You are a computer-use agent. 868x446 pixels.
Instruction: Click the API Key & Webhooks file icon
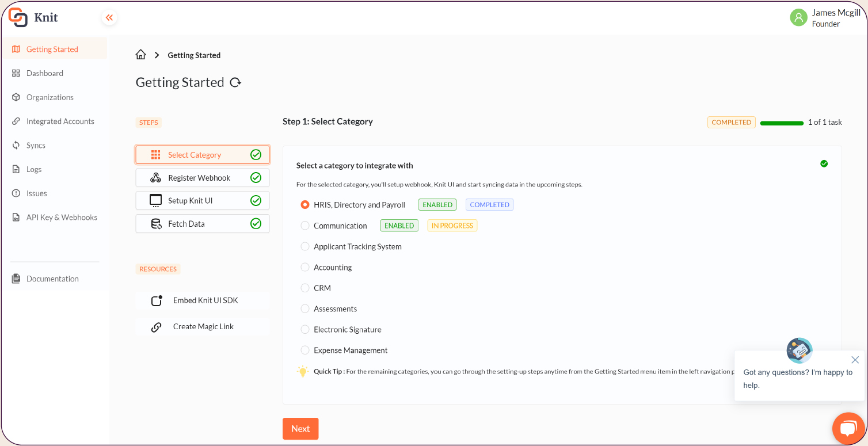16,218
